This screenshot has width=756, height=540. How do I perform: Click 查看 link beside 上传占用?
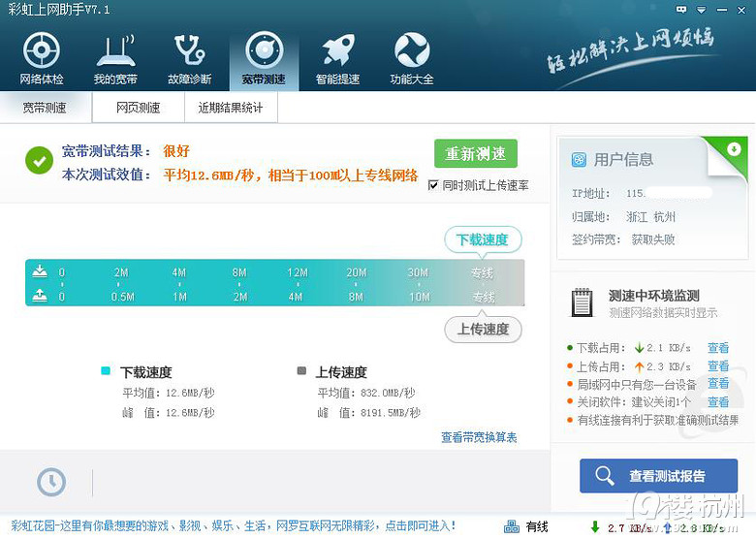718,365
